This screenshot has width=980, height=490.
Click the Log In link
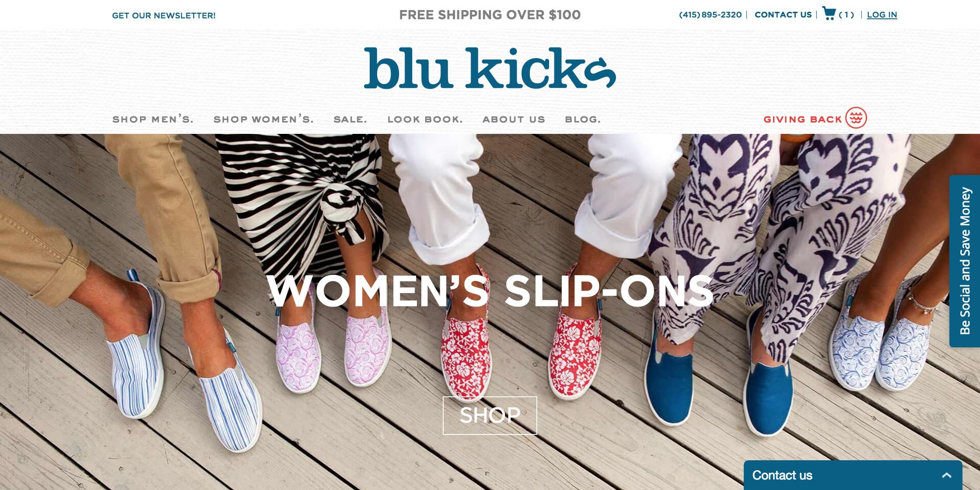[x=882, y=14]
